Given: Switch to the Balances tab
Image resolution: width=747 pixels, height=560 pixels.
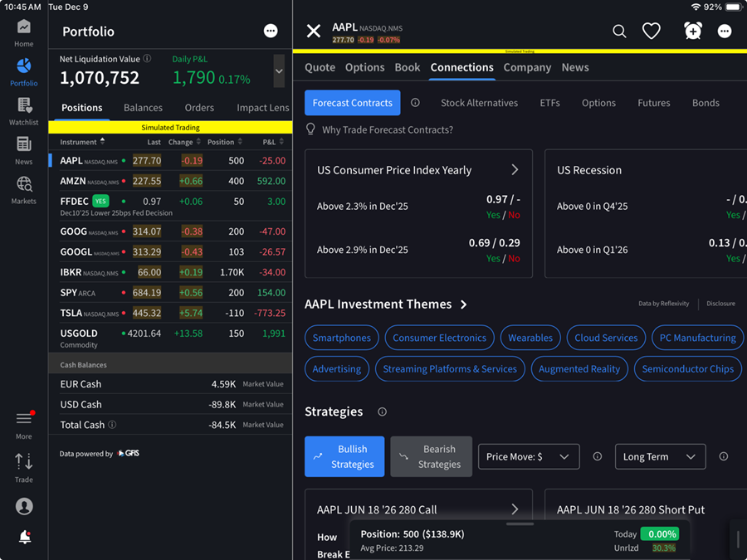Looking at the screenshot, I should (x=143, y=108).
